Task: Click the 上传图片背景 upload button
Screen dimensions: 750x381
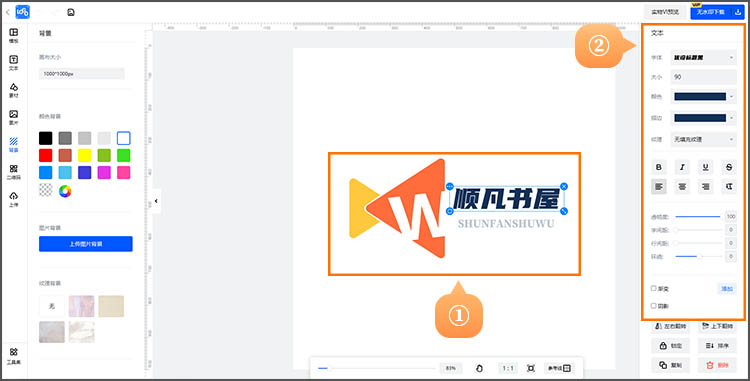Action: (86, 244)
